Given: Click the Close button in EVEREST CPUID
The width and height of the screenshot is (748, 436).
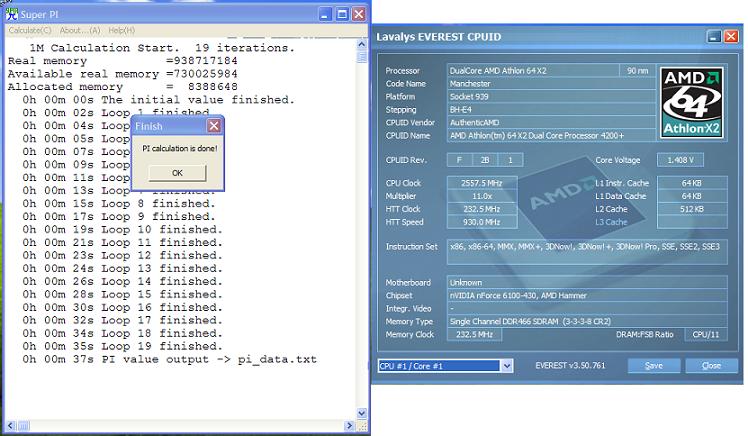Looking at the screenshot, I should pyautogui.click(x=711, y=365).
